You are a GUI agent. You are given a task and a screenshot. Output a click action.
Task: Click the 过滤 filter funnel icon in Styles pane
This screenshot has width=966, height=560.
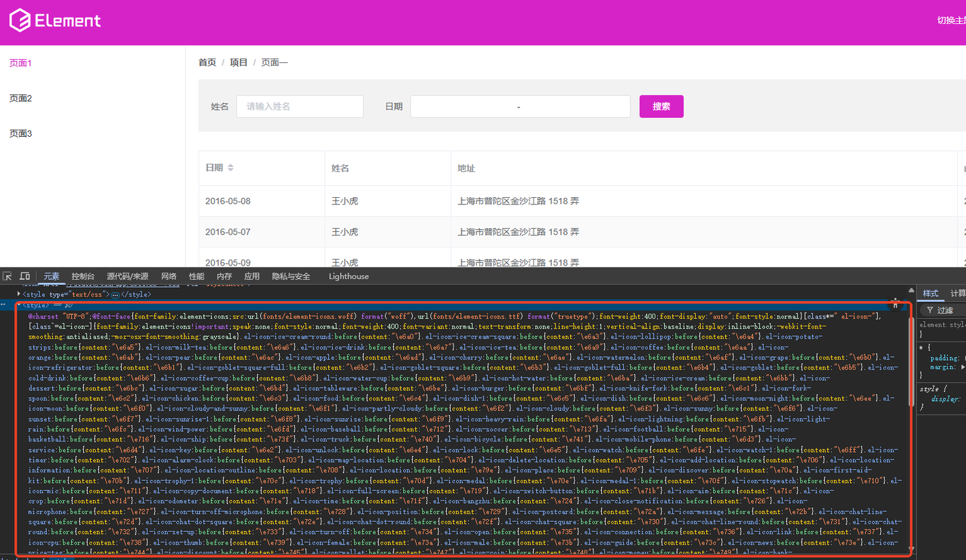coord(930,310)
